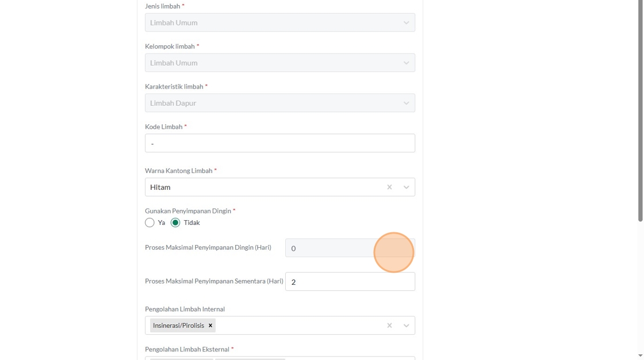This screenshot has width=644, height=360.
Task: Select Ya for Gunakan Penyimpanan Dingin
Action: click(150, 223)
